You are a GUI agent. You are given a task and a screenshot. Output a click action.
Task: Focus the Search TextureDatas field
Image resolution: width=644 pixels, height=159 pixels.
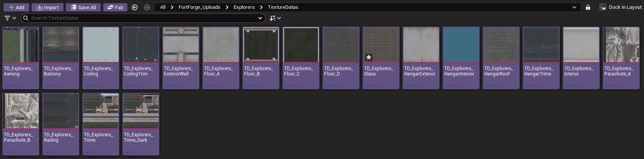point(143,18)
